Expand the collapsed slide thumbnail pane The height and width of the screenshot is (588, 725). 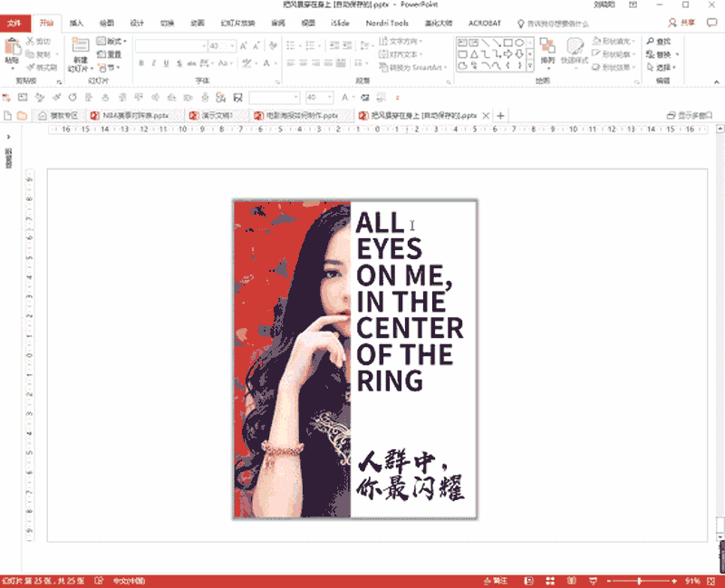tap(8, 137)
